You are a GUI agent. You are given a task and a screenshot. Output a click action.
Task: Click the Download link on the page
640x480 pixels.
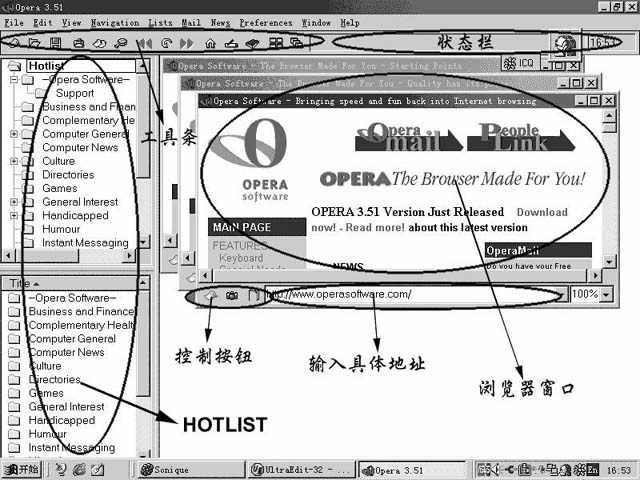(542, 212)
